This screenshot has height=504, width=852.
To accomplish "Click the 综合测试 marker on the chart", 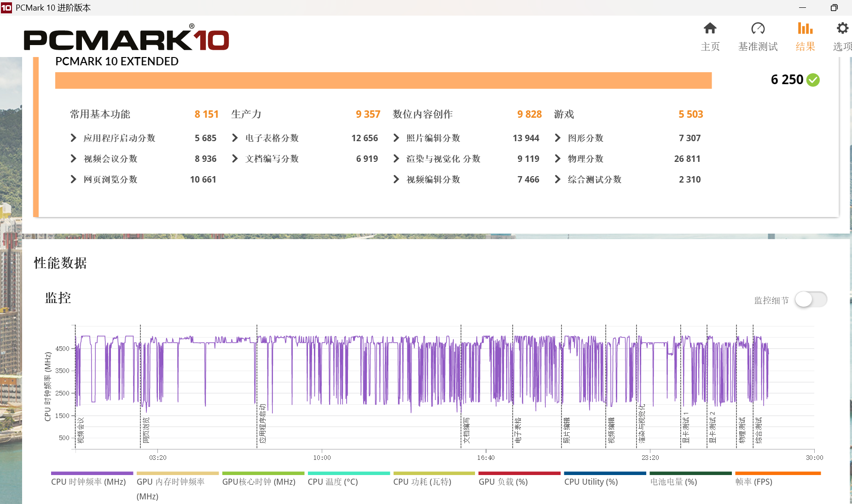I will click(759, 430).
